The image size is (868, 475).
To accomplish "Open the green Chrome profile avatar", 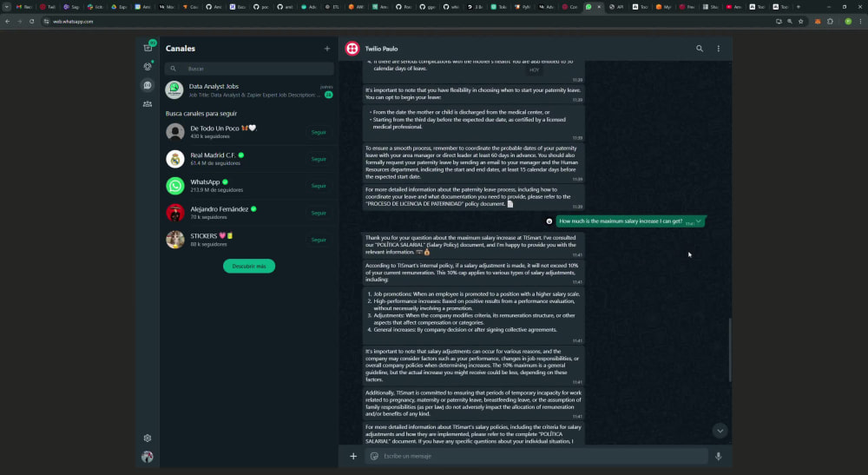I will (x=848, y=22).
